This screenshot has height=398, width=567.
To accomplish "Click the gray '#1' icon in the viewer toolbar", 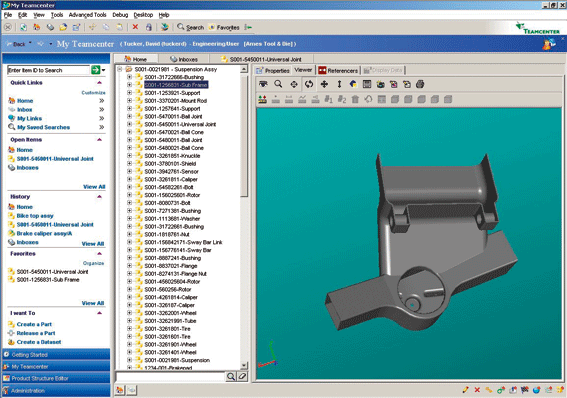I will click(328, 99).
